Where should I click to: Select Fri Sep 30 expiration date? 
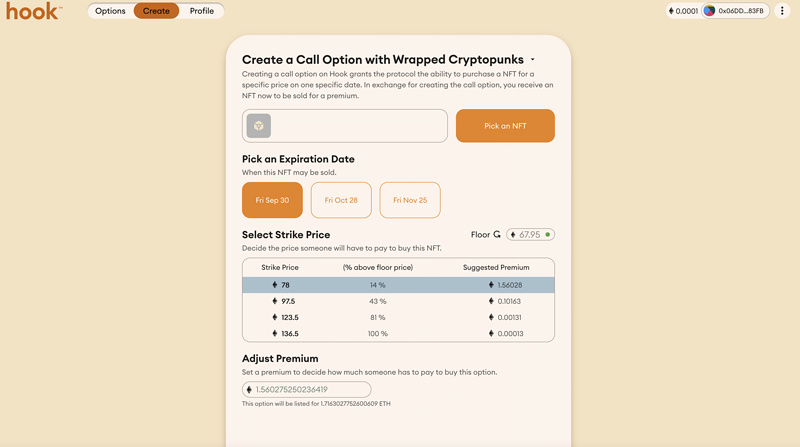click(272, 200)
